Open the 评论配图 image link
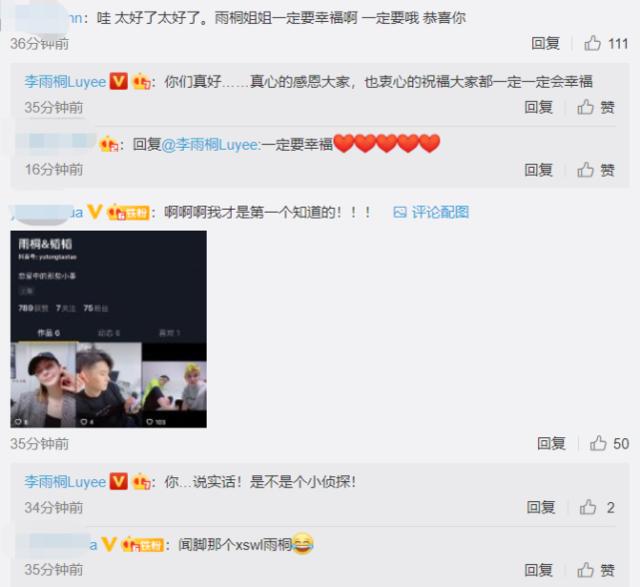 tap(431, 212)
